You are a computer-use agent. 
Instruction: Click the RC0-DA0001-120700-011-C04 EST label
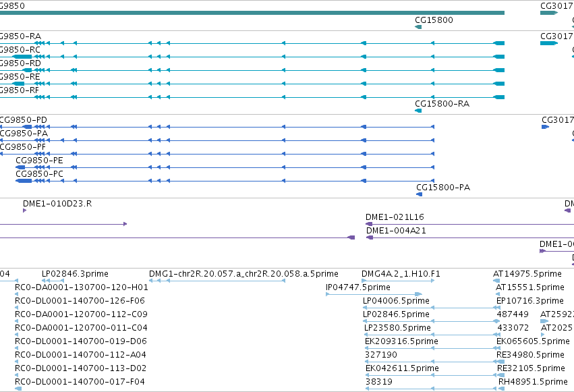pos(81,328)
